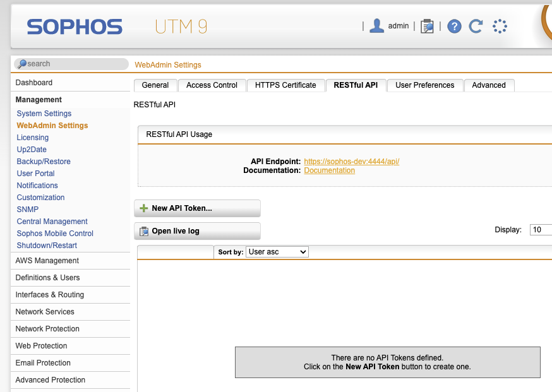Open help via the question mark icon
Viewport: 552px width, 392px height.
[454, 26]
